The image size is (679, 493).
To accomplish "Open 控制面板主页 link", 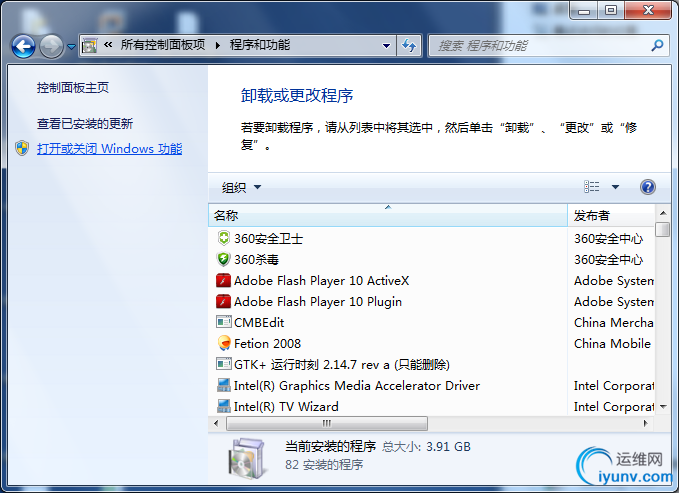I will [x=73, y=88].
